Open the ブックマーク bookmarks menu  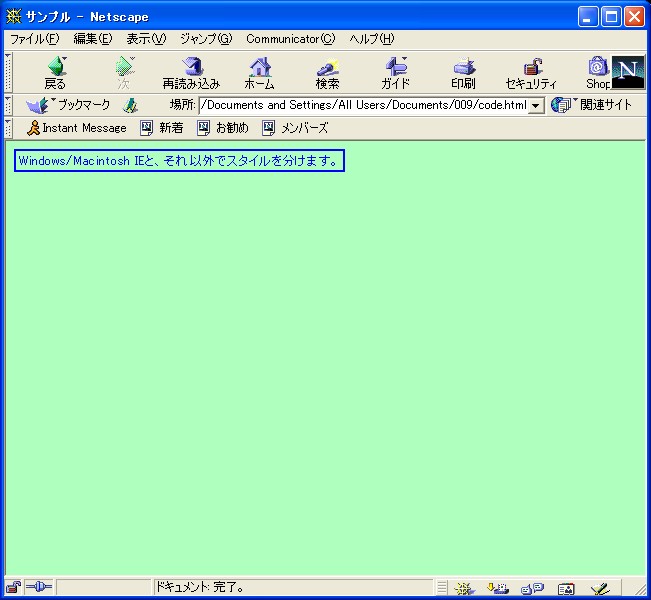click(68, 105)
